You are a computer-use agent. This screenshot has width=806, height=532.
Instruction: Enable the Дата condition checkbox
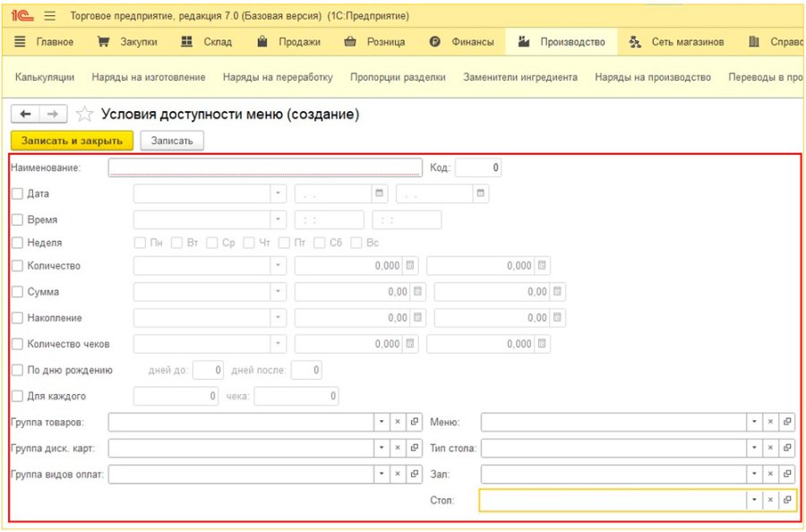(18, 193)
